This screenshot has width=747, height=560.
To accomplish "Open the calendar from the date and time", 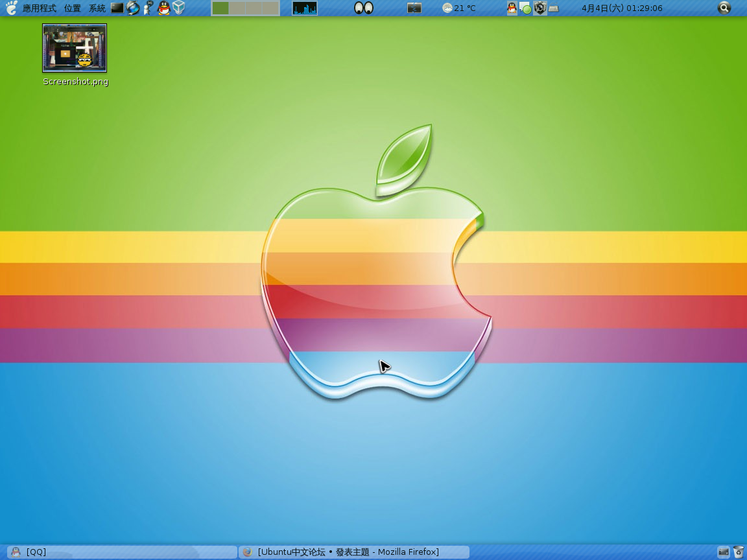I will pyautogui.click(x=622, y=8).
